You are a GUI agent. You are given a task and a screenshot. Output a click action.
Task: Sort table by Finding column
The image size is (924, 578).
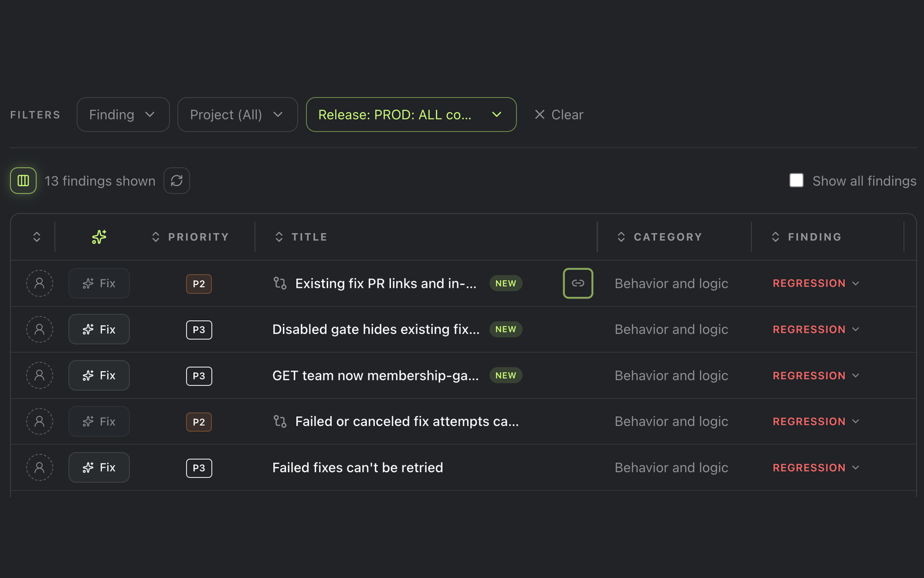point(806,237)
